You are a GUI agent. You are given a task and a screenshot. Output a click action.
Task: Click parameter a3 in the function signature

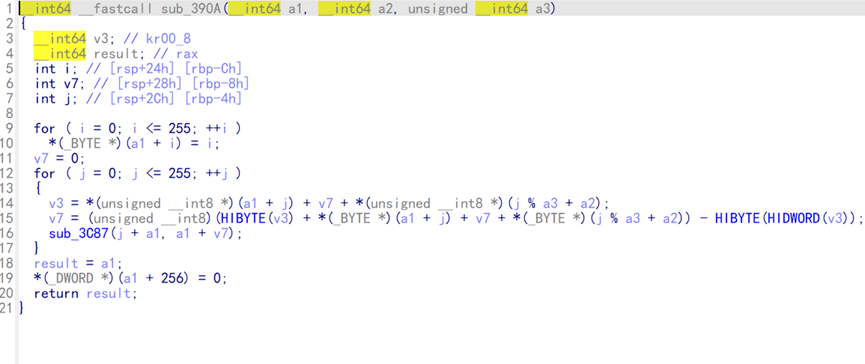[x=542, y=8]
